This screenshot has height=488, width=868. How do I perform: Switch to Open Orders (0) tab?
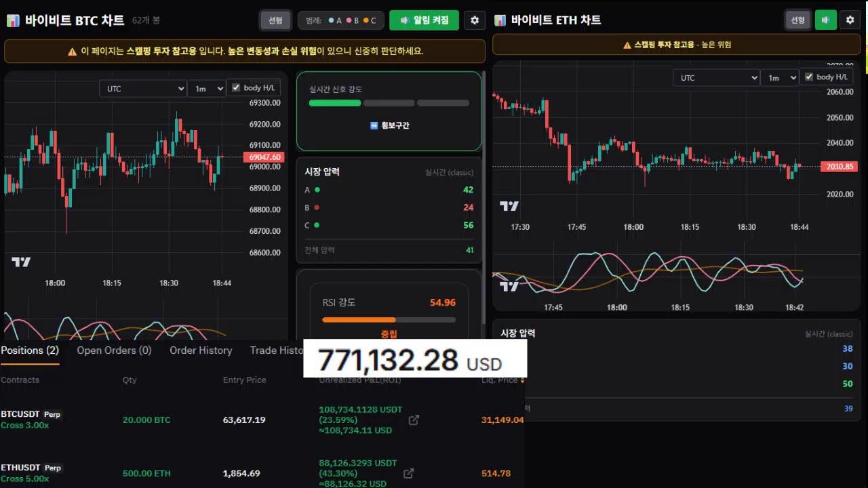point(114,350)
